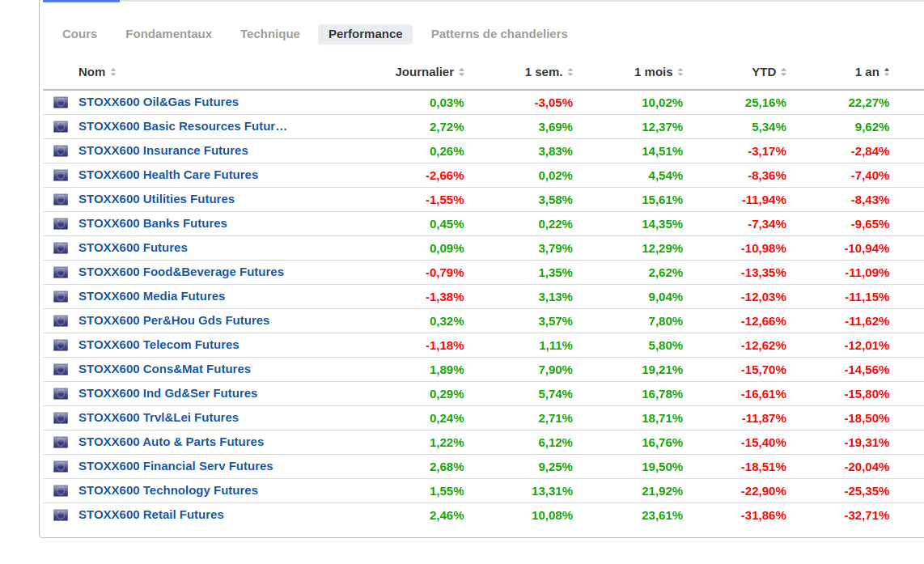Click the flag icon in the Health Care Futures row
The image size is (924, 564).
click(x=61, y=175)
